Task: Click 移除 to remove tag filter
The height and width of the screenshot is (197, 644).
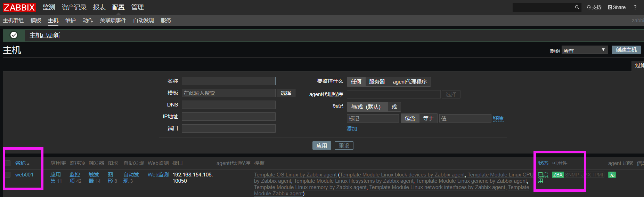Action: (x=498, y=118)
